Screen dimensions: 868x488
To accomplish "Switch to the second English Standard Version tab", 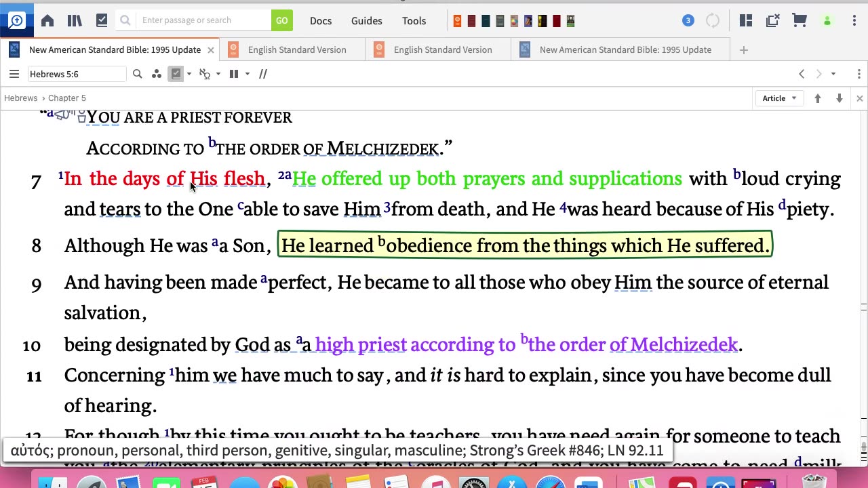I will (x=437, y=49).
